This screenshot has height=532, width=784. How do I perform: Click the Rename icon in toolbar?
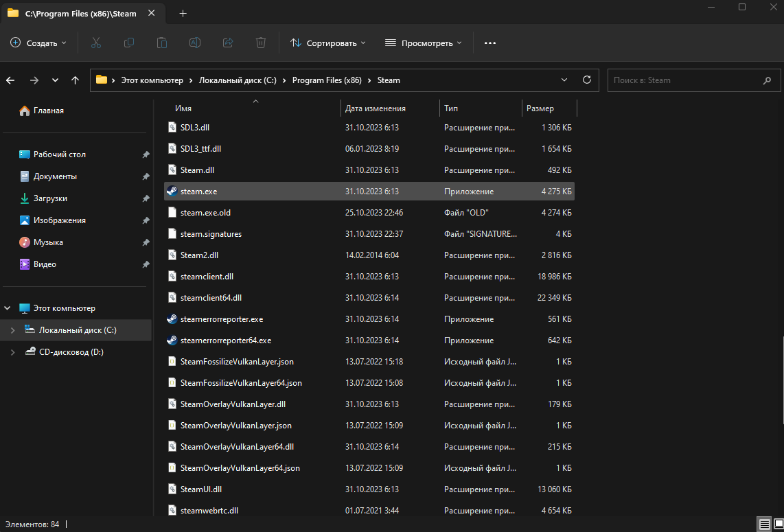195,43
